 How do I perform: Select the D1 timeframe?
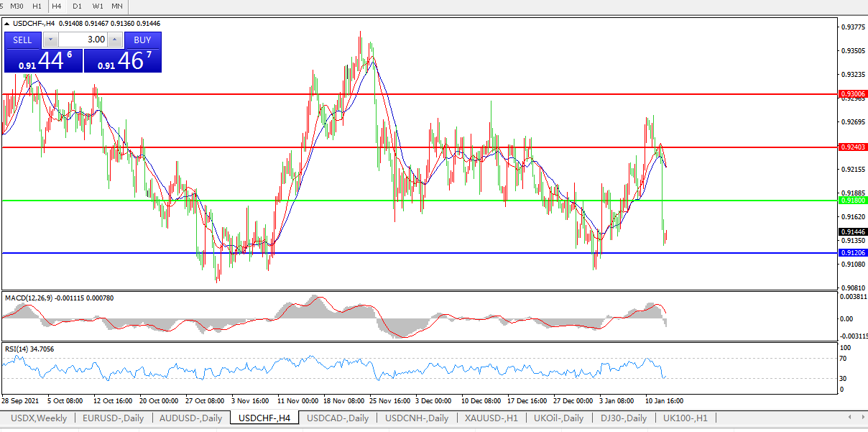pos(77,6)
